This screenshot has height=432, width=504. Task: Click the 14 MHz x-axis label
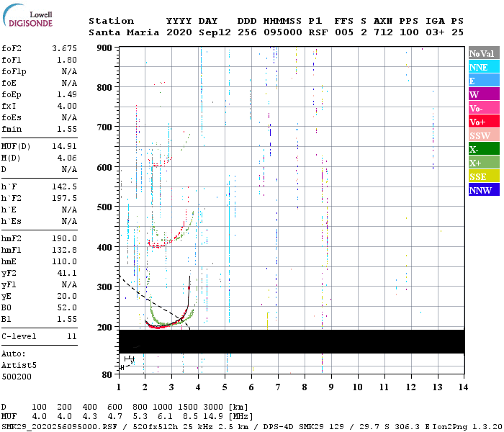coord(463,387)
